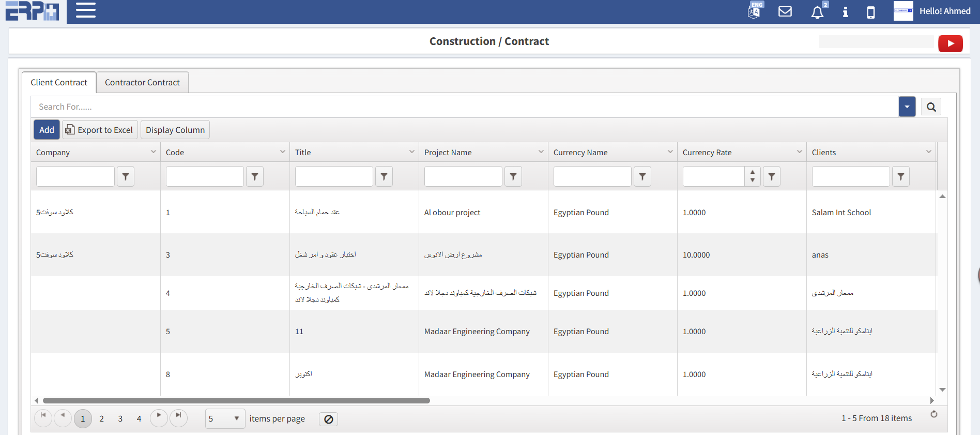Play the YouTube help video
Viewport: 980px width, 435px height.
(x=950, y=43)
